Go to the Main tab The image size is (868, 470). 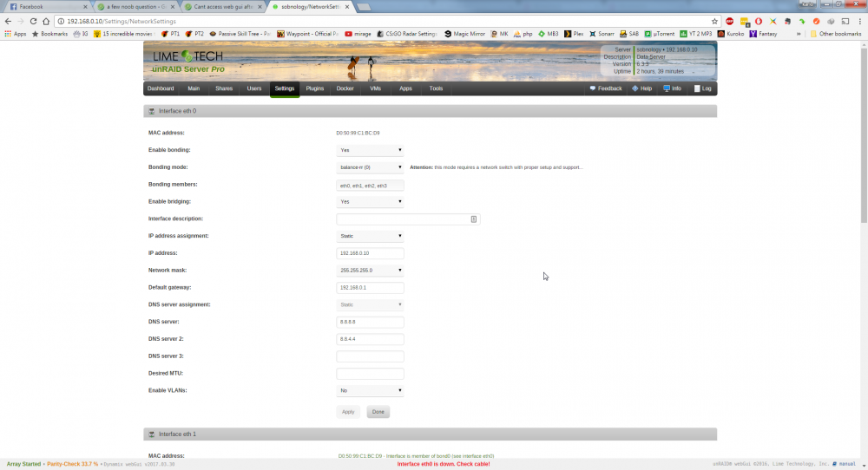coord(194,88)
